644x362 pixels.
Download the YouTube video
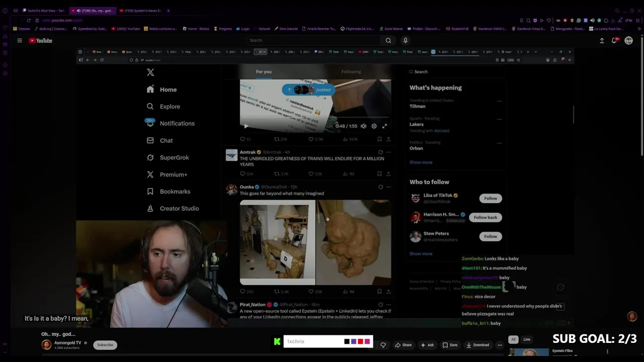click(477, 345)
